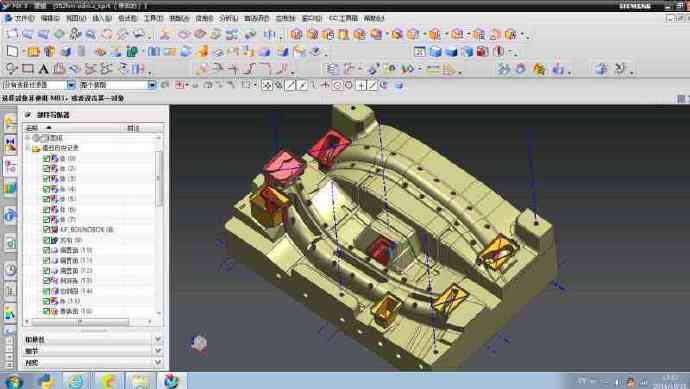Expand the first collapsed panel below the tree
The image size is (690, 389).
pyautogui.click(x=93, y=339)
